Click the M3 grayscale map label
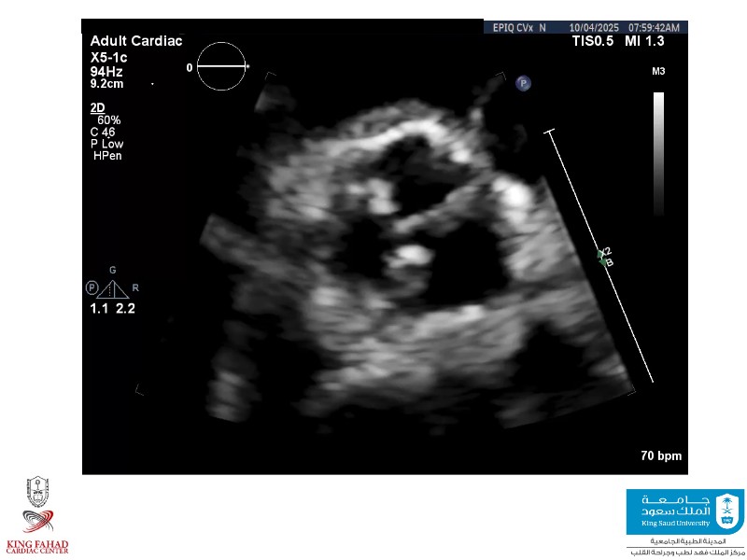The height and width of the screenshot is (560, 747). (x=658, y=71)
